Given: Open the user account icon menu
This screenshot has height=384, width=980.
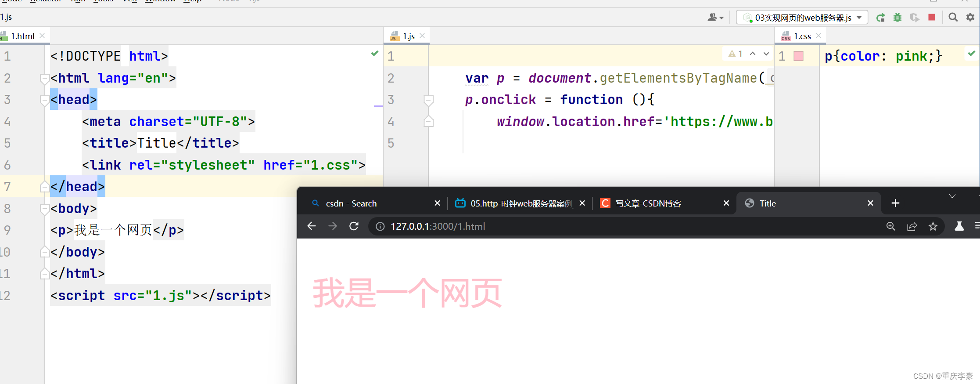Looking at the screenshot, I should point(715,18).
